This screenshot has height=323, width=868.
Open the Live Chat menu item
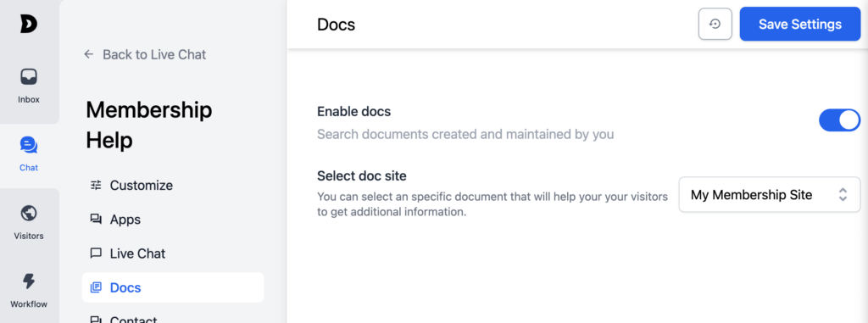tap(173, 253)
